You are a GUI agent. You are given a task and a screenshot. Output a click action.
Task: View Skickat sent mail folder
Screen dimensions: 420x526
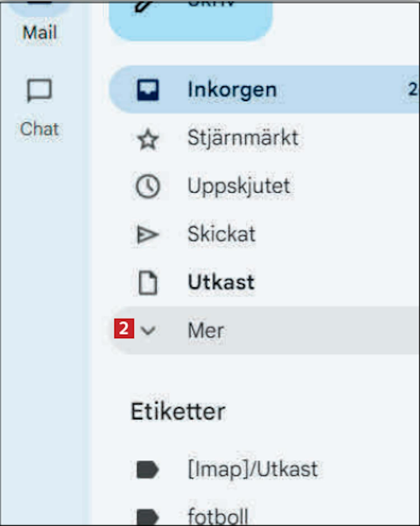tap(221, 234)
